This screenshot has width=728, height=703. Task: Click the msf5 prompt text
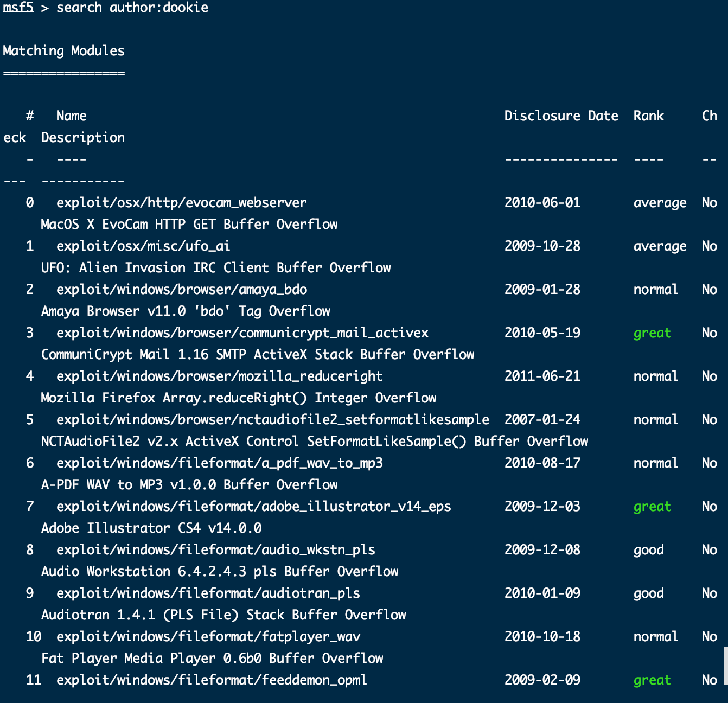(18, 8)
